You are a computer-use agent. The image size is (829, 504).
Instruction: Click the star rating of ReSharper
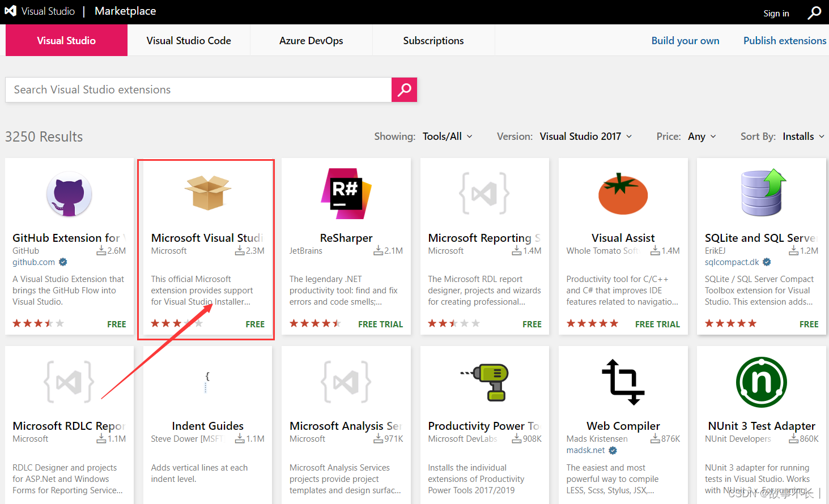point(315,323)
